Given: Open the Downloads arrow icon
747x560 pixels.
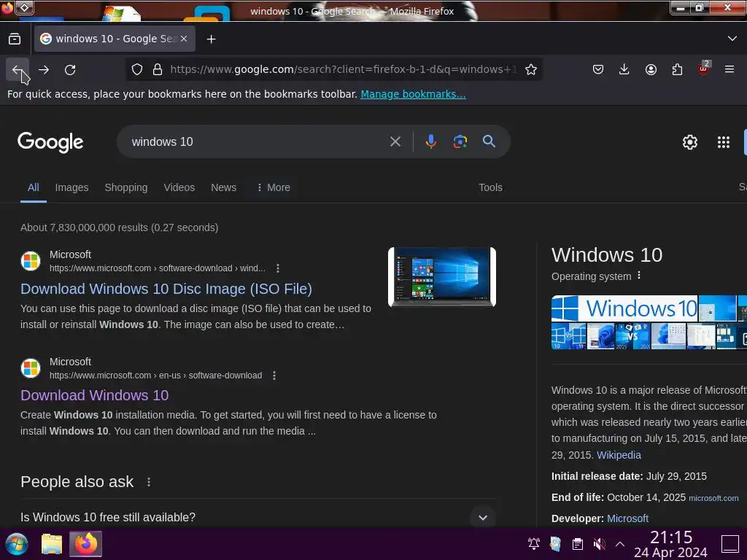Looking at the screenshot, I should pyautogui.click(x=624, y=69).
